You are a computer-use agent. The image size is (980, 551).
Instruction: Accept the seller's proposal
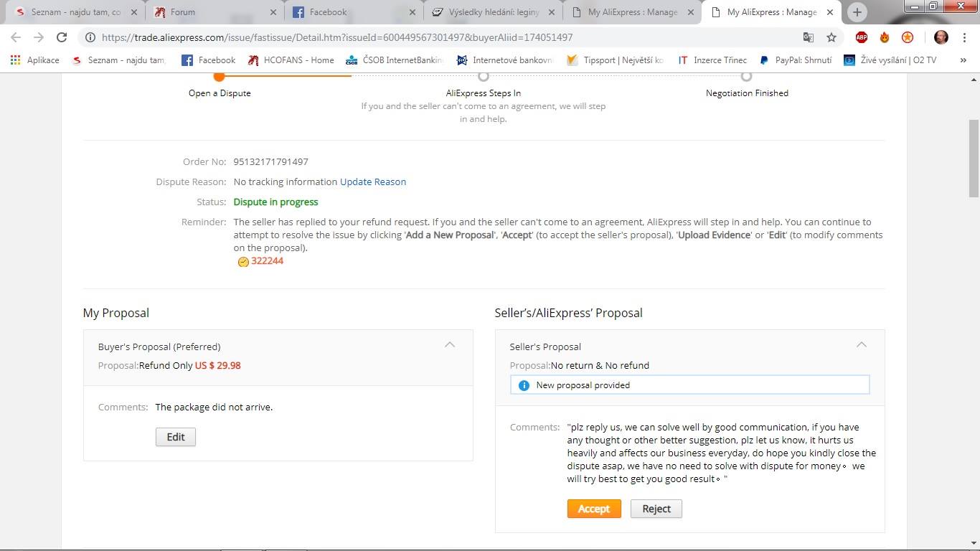tap(593, 509)
